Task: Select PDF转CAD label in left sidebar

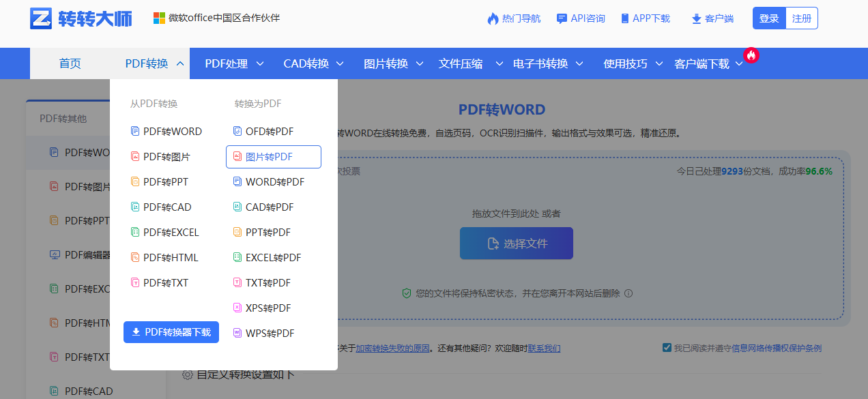Action: coord(89,391)
